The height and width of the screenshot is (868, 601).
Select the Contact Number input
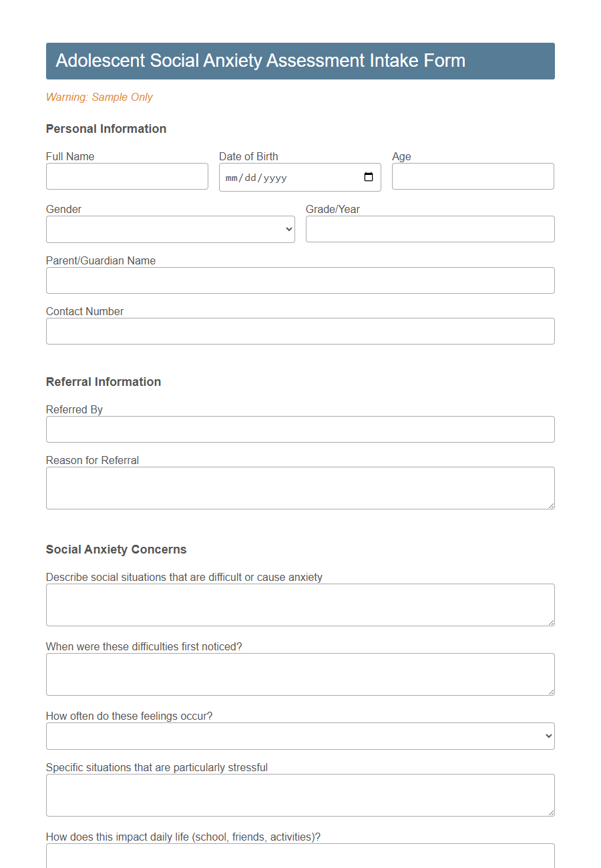pos(300,331)
